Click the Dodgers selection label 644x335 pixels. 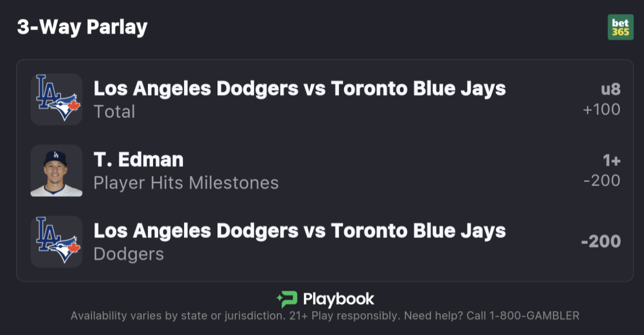tap(128, 254)
